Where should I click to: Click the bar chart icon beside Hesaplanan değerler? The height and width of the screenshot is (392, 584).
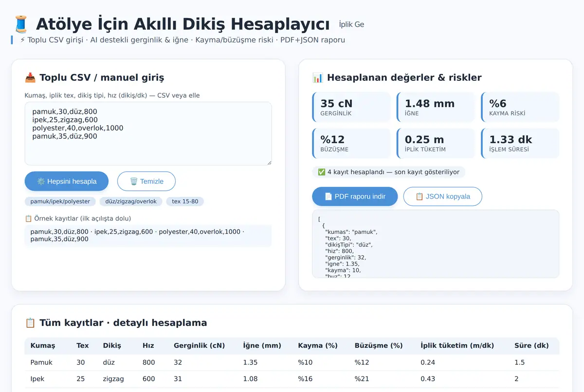[318, 78]
